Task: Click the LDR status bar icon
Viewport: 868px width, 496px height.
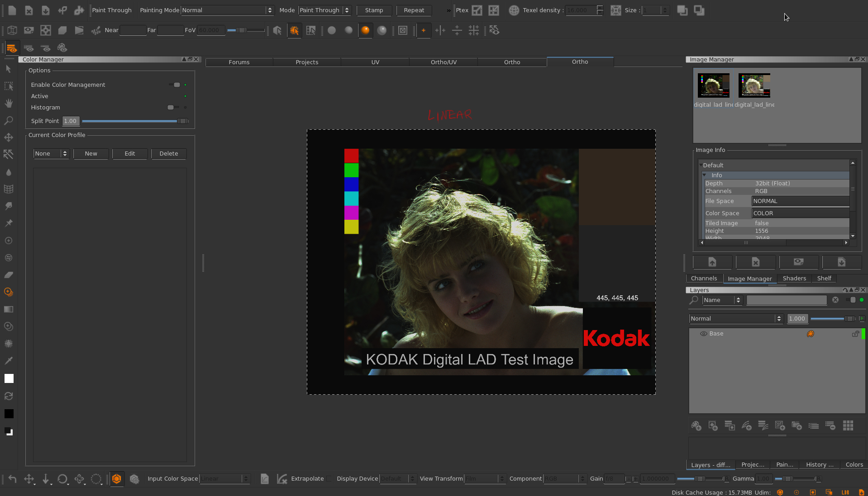Action: tap(845, 492)
